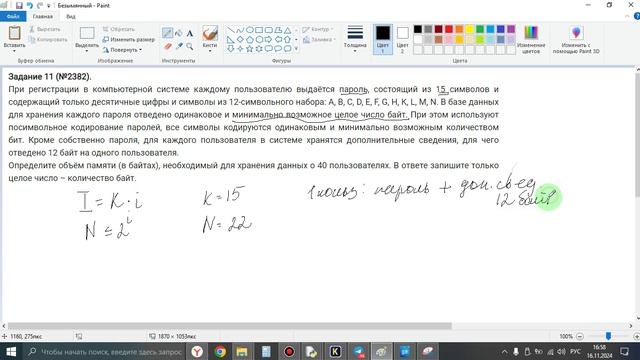Click the vertical scrollbar down arrow
The height and width of the screenshot is (360, 640).
637,318
